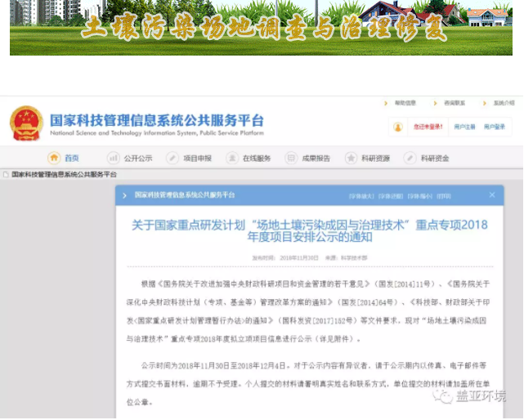This screenshot has height=420, width=524.
Task: Open the 帮助信息 top link
Action: [x=405, y=103]
